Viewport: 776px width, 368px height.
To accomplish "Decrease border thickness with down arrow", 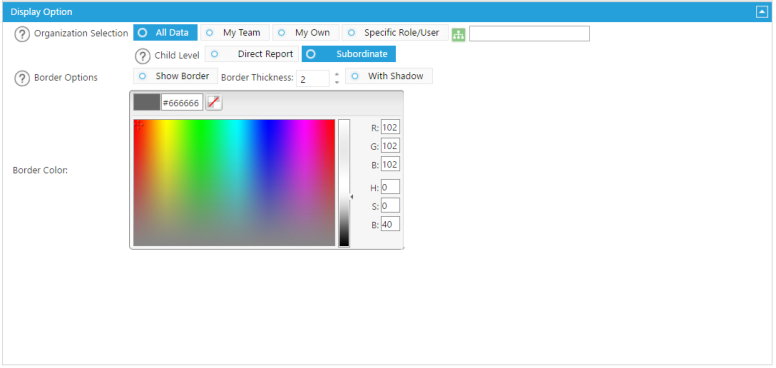I will point(337,83).
